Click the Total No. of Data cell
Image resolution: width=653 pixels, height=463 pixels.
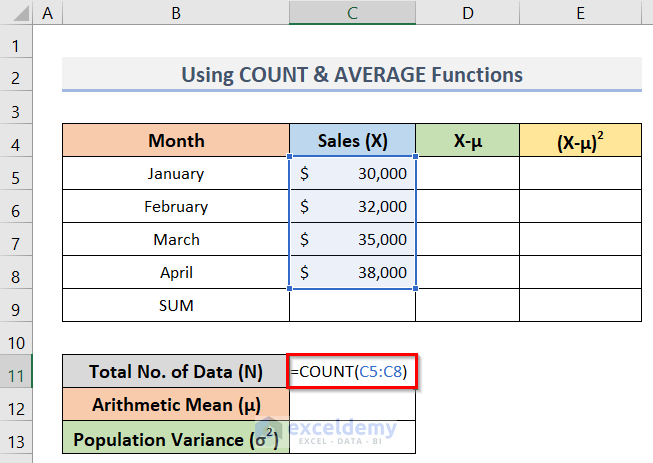point(176,372)
